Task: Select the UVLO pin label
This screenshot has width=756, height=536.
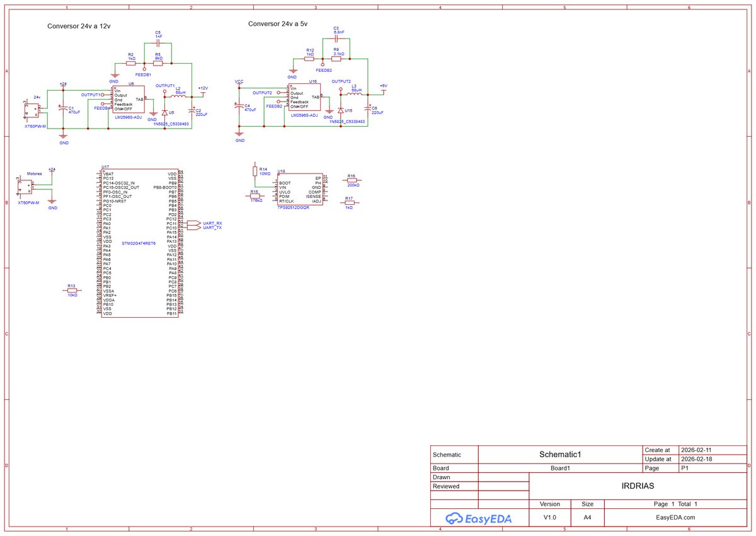Action: pos(284,192)
